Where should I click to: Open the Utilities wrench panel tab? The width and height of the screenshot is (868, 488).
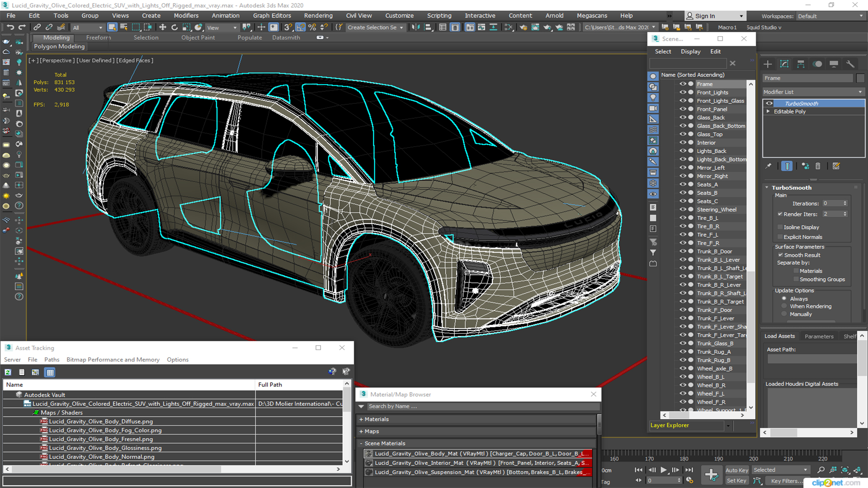click(850, 64)
